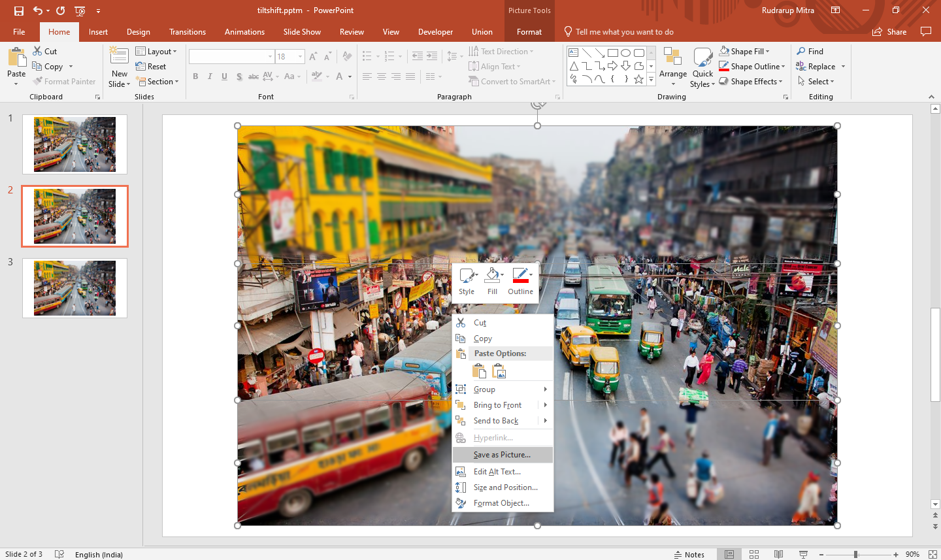Click the Find button
The image size is (941, 560).
click(810, 51)
